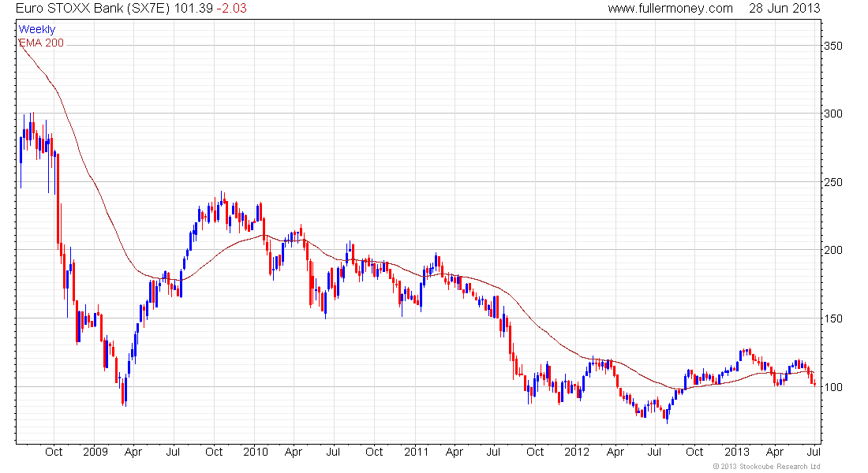Viewport: 868px width, 473px height.
Task: Click the Stockcube Research Ltd copyright text
Action: tap(766, 467)
